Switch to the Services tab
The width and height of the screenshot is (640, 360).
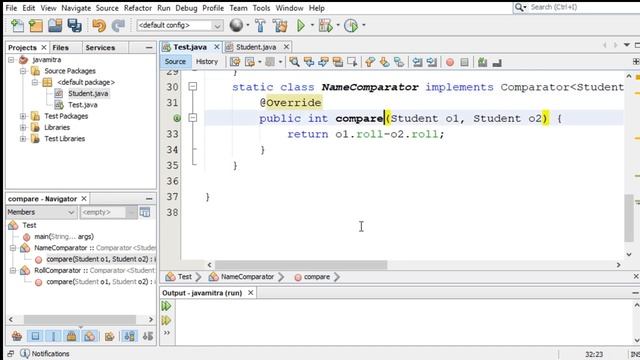tap(100, 48)
